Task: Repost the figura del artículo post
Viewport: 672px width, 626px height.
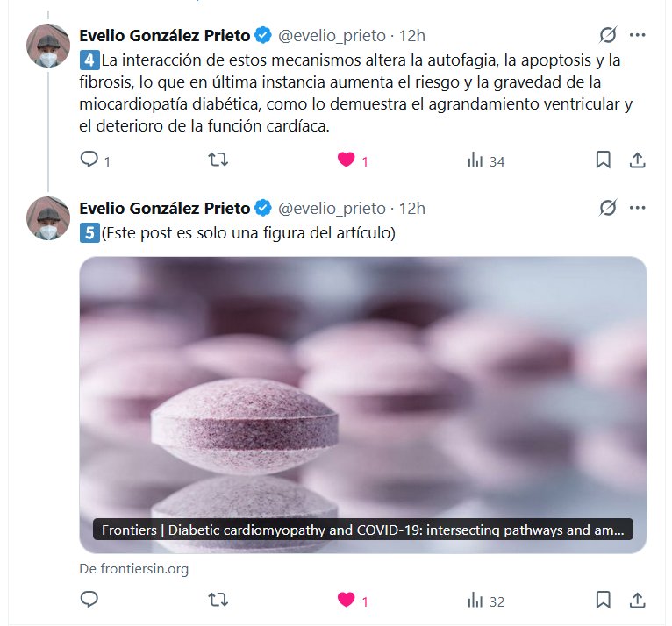Action: coord(218,600)
